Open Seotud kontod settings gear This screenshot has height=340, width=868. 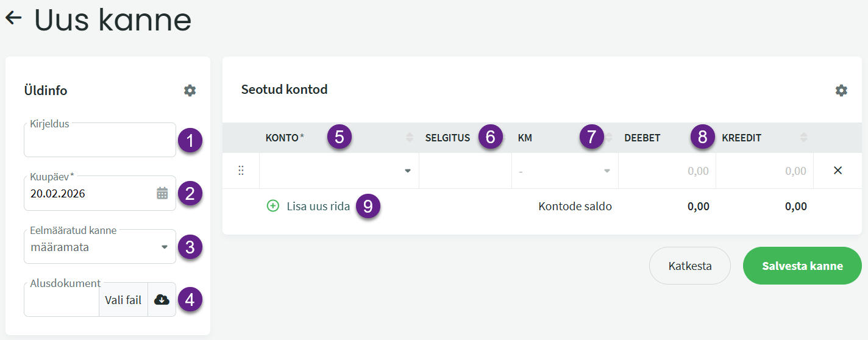click(x=841, y=91)
